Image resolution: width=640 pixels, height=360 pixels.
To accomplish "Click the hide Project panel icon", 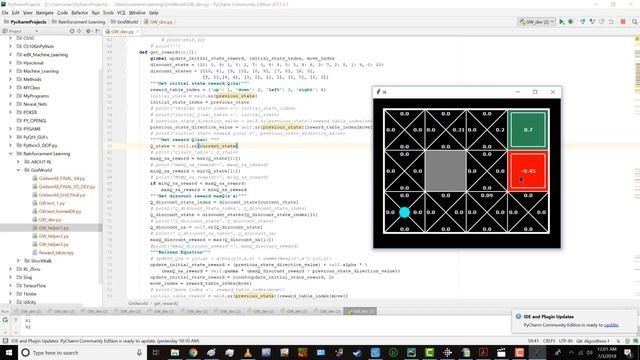I will tap(97, 31).
